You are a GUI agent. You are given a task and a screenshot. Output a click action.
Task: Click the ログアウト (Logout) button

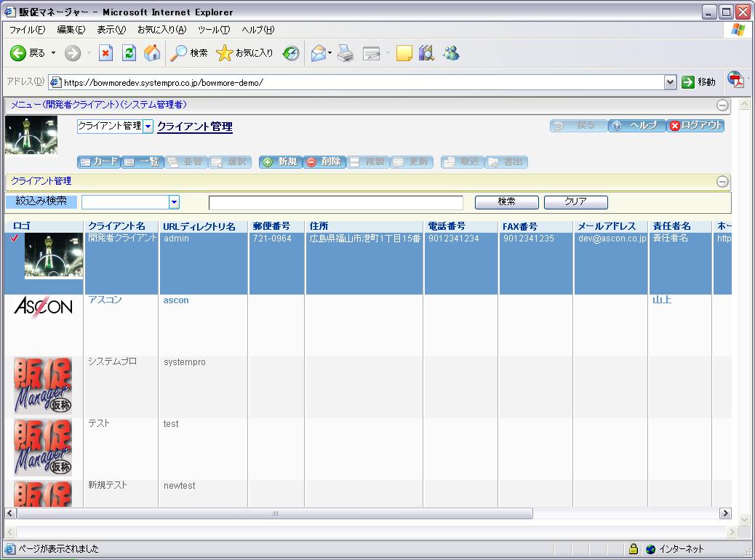(x=696, y=125)
